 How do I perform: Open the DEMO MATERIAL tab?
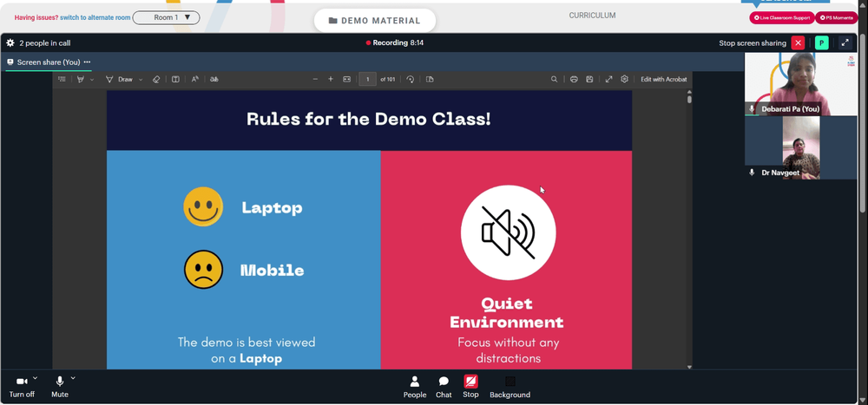pyautogui.click(x=375, y=21)
